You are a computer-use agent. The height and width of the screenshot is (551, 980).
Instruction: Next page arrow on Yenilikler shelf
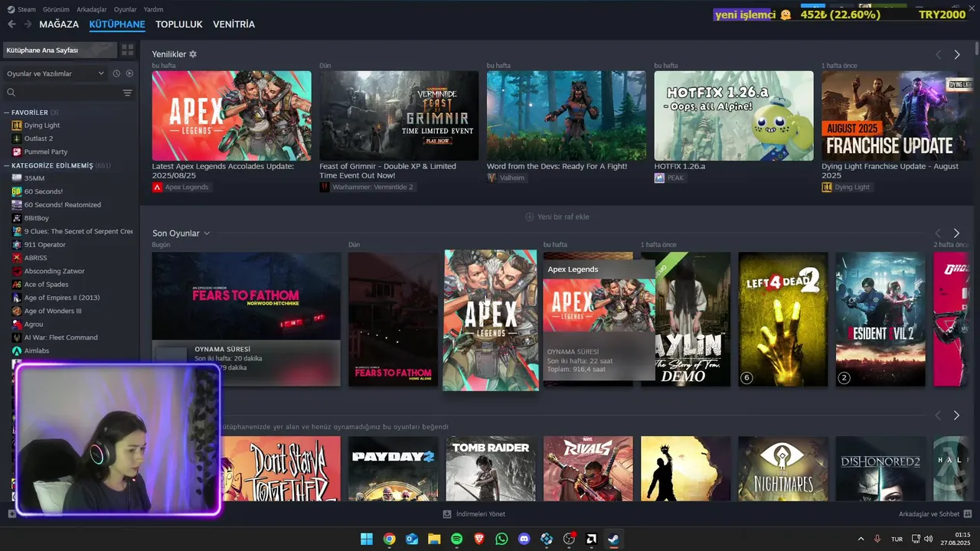tap(956, 54)
